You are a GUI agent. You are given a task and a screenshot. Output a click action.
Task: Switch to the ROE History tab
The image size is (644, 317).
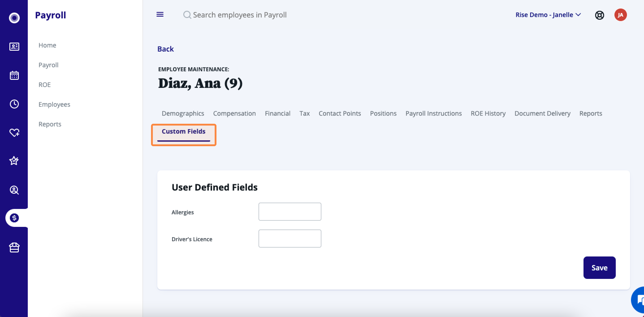click(488, 113)
